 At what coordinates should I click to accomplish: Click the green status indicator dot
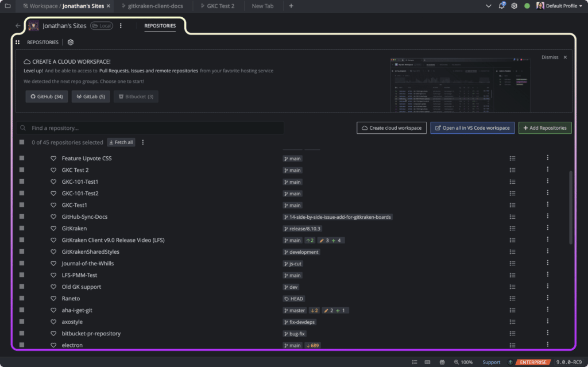click(527, 6)
